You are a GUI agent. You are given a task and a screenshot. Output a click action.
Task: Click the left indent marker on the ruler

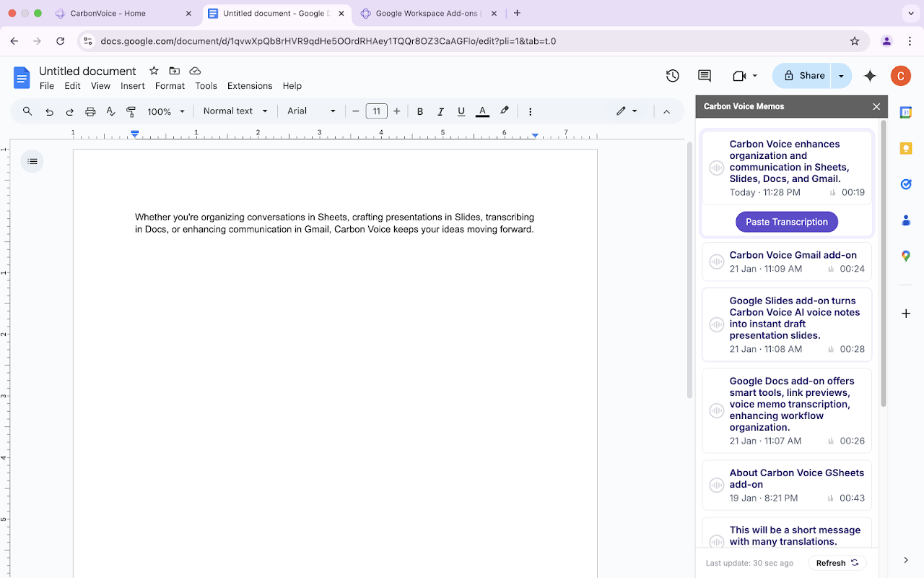click(x=135, y=134)
